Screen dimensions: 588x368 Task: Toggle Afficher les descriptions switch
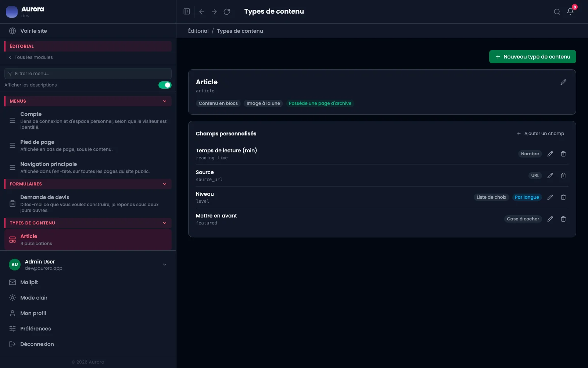(165, 85)
